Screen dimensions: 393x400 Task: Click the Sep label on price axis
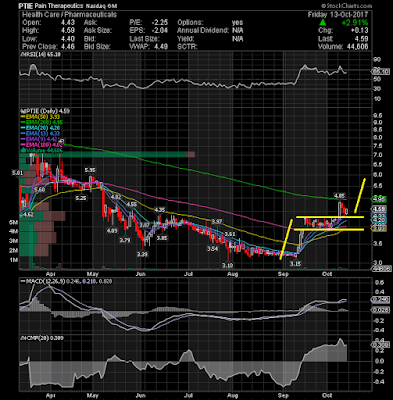283,274
